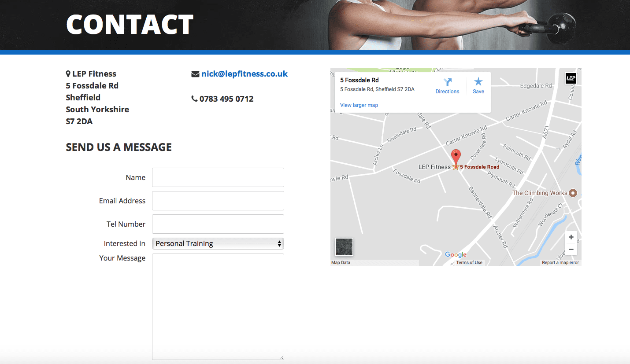Image resolution: width=630 pixels, height=364 pixels.
Task: Click Report a map error link
Action: tap(560, 263)
